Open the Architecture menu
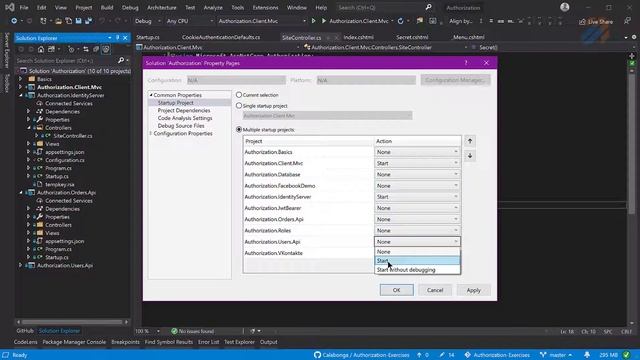Viewport: 640px width, 360px height. (x=162, y=7)
